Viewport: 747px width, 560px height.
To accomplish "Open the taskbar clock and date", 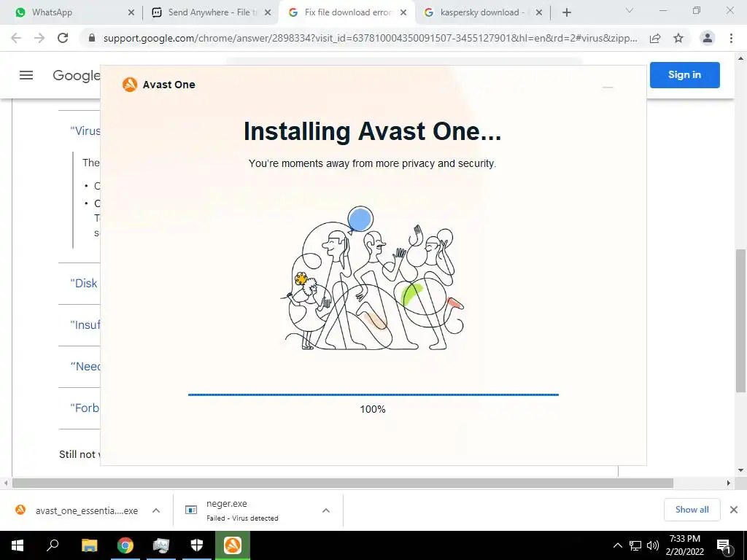I will point(684,545).
